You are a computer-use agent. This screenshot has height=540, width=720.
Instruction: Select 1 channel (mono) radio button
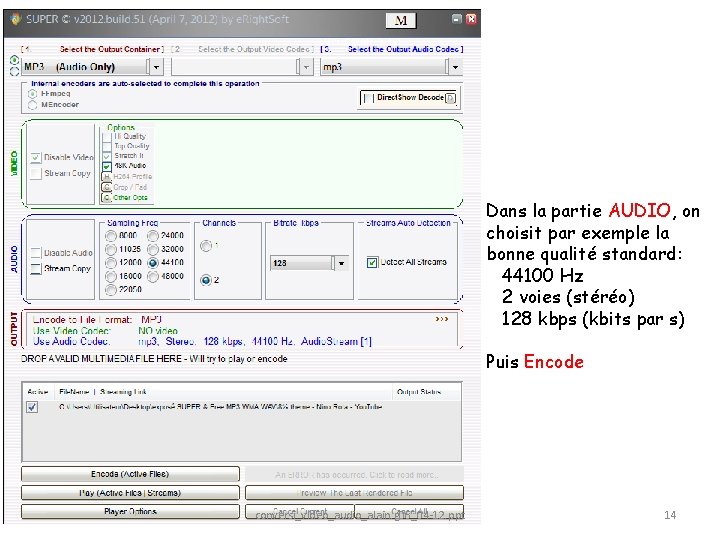tap(206, 246)
